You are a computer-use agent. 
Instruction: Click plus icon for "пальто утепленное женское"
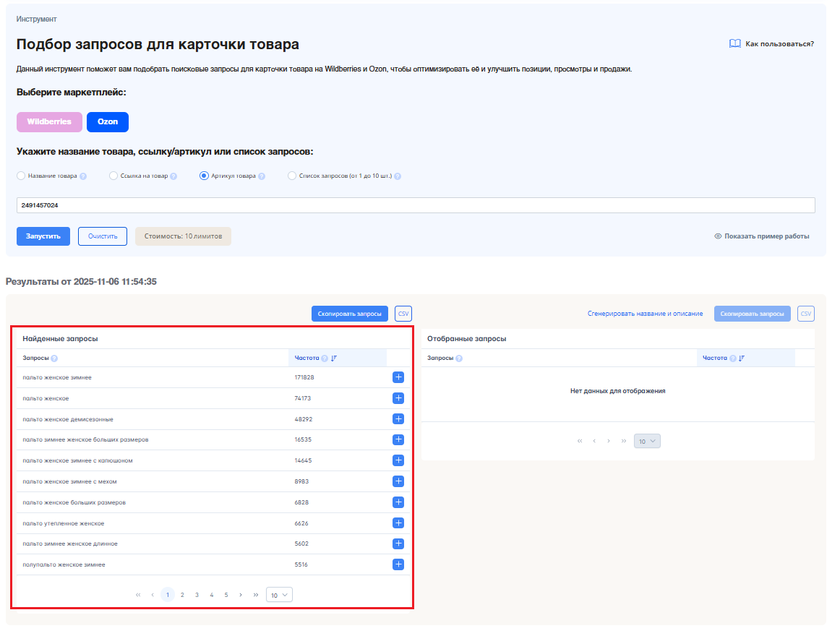(x=398, y=523)
